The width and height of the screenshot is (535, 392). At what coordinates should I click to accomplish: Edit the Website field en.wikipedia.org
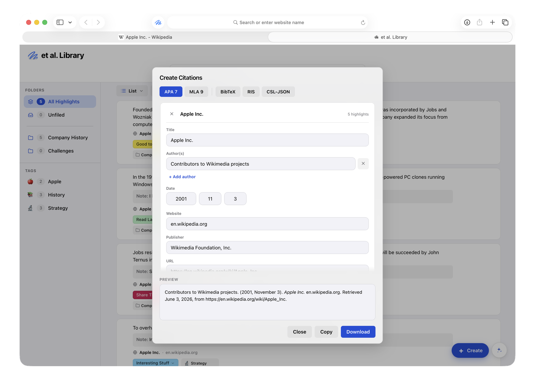(267, 224)
